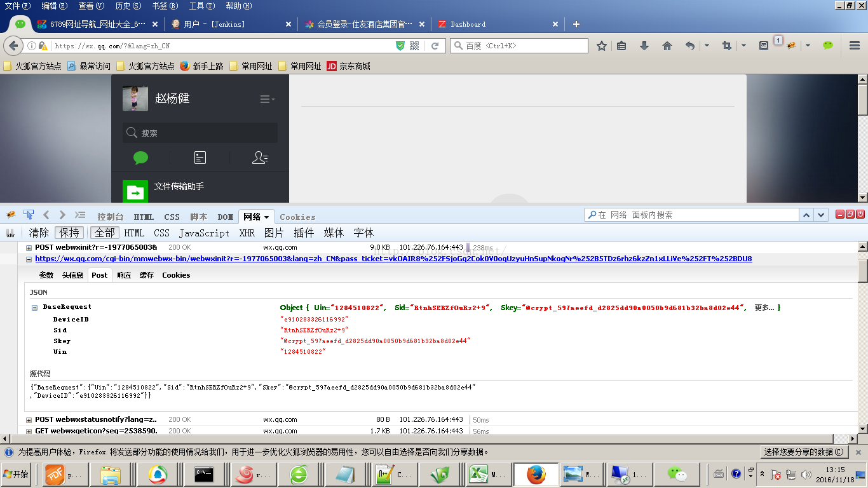
Task: Switch to Firebug HTML panel tab
Action: (144, 217)
